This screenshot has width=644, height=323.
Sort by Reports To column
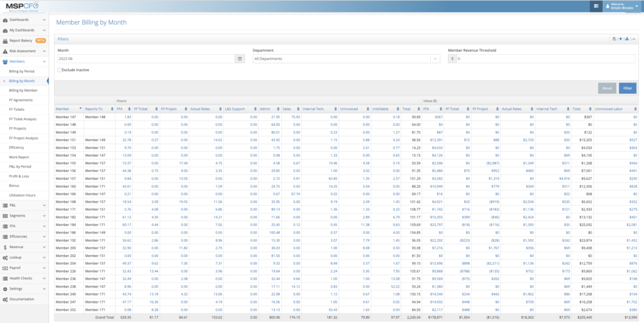(x=99, y=109)
